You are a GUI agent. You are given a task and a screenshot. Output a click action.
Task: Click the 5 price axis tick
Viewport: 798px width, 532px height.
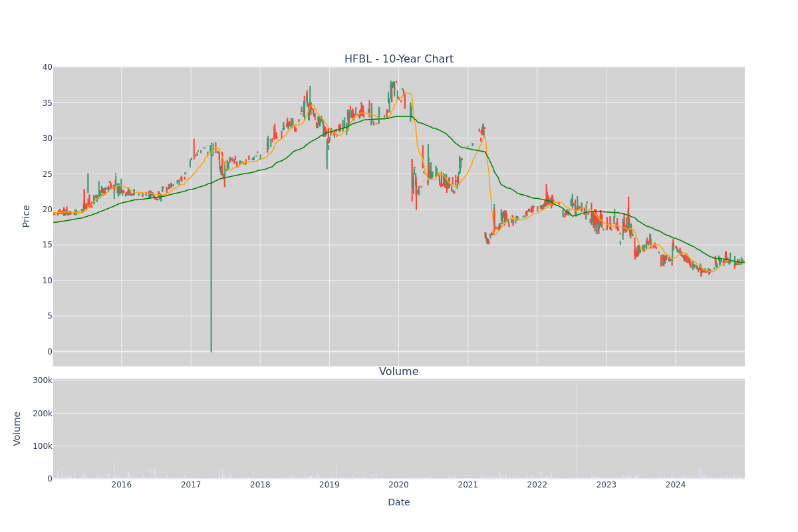tap(50, 316)
